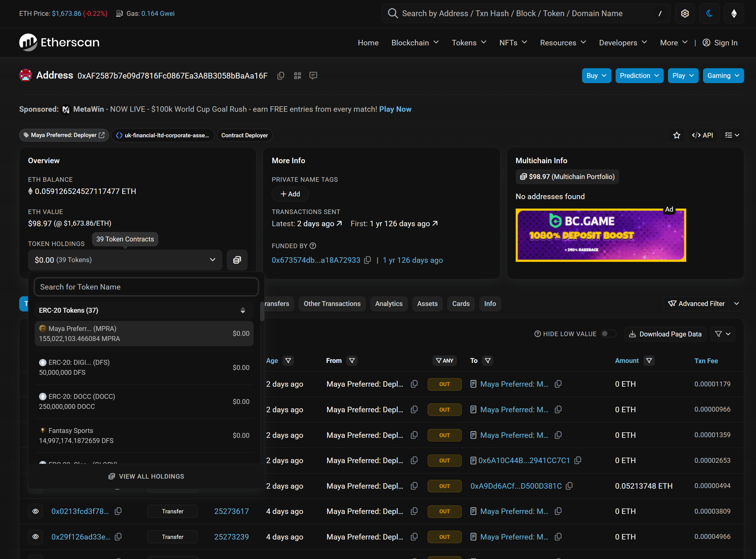The image size is (756, 559).
Task: Show the address QR code
Action: coord(297,76)
